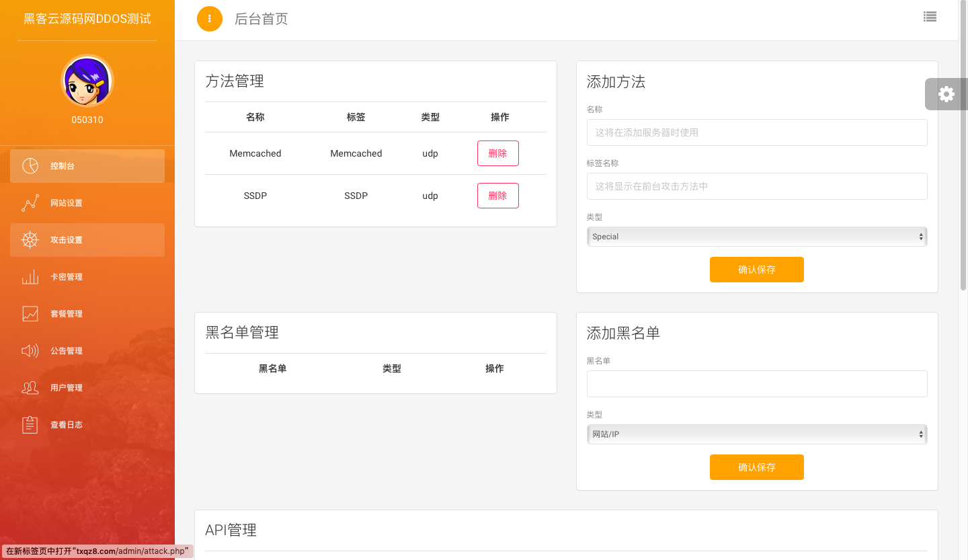Select 攻击设置 sidebar menu item

(87, 240)
